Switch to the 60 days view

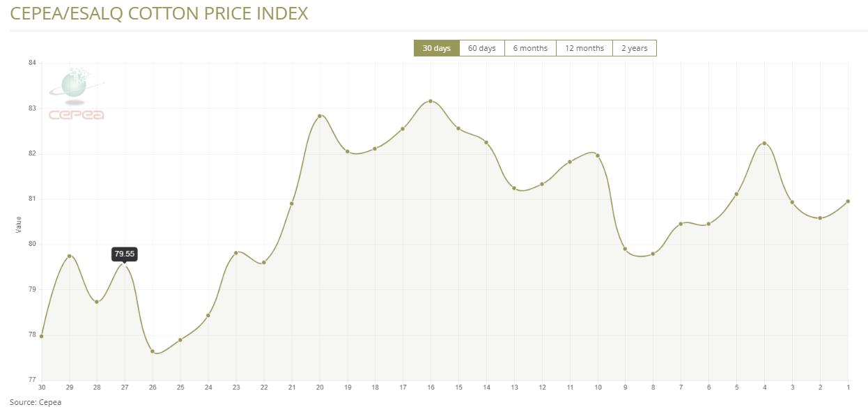tap(481, 48)
